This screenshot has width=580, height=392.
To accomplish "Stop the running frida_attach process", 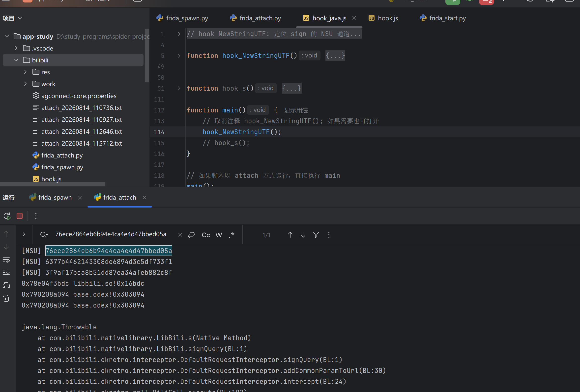I will pos(20,216).
